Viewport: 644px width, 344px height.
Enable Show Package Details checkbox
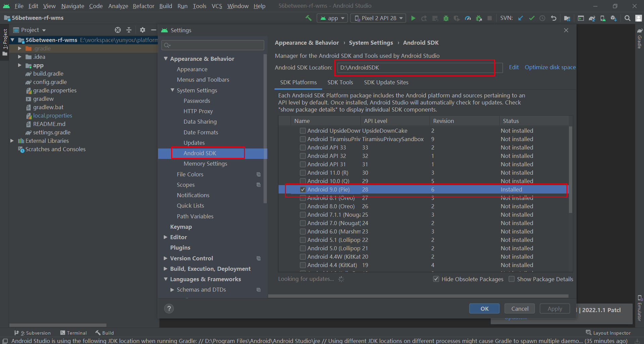(x=511, y=279)
